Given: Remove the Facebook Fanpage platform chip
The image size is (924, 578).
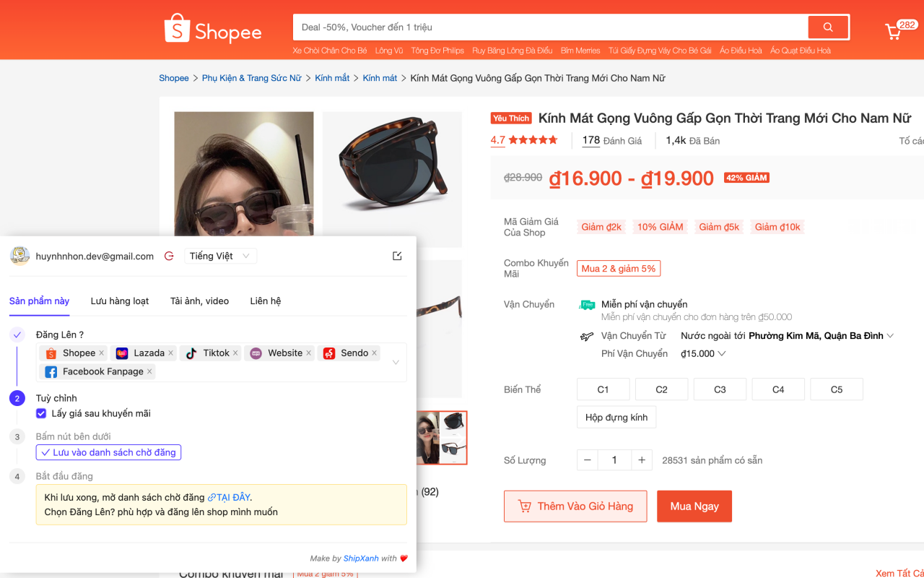Looking at the screenshot, I should point(149,371).
